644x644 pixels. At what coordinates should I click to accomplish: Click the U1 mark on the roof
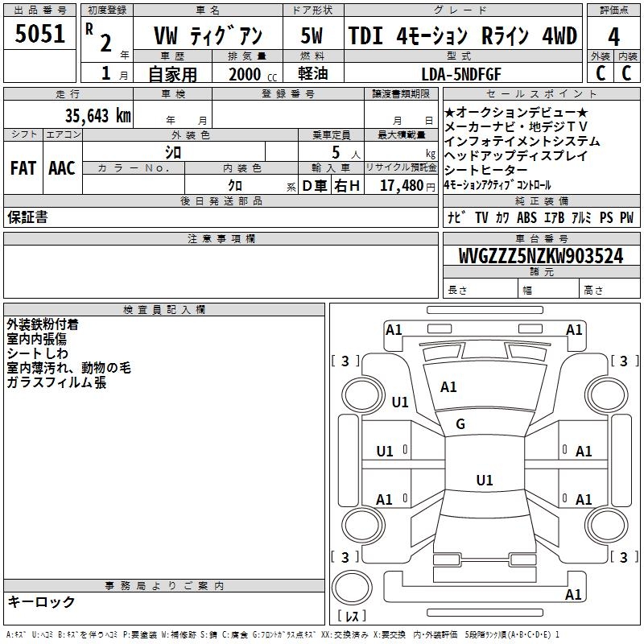[484, 481]
